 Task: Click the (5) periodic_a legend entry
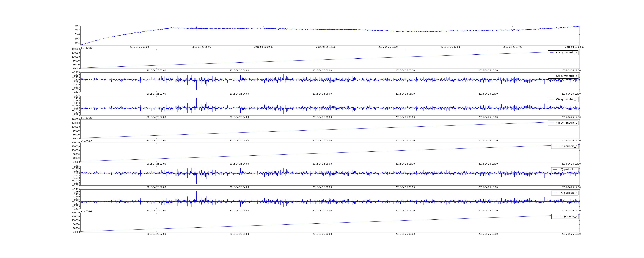pos(565,146)
